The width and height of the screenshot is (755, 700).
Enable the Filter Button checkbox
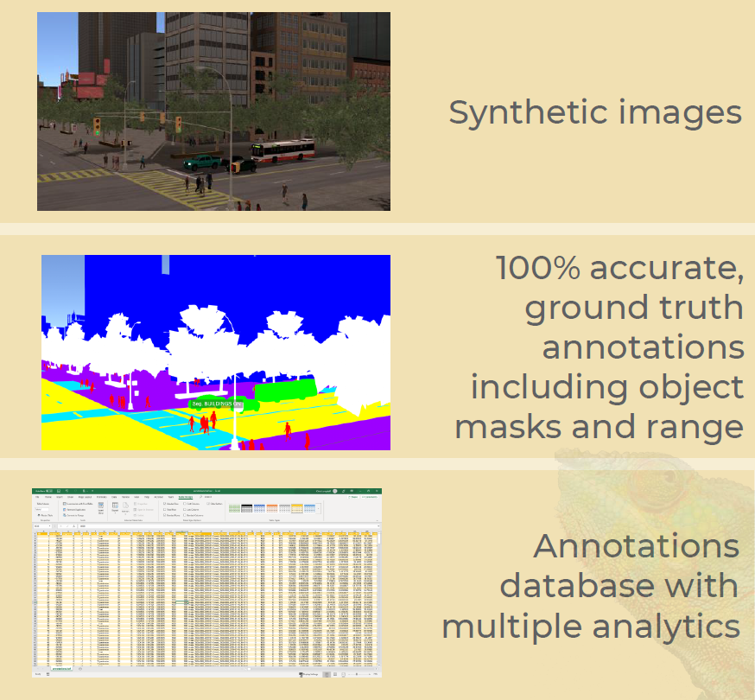click(x=207, y=504)
